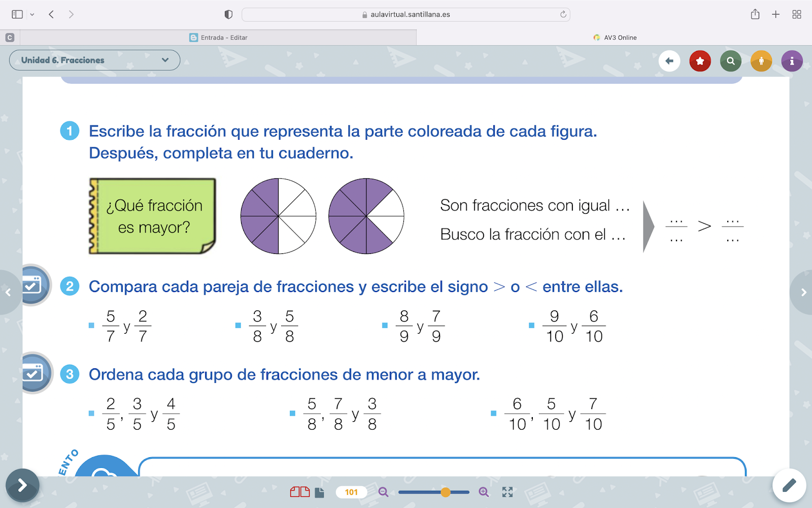The width and height of the screenshot is (812, 508).
Task: Switch to double-page view
Action: coord(300,492)
